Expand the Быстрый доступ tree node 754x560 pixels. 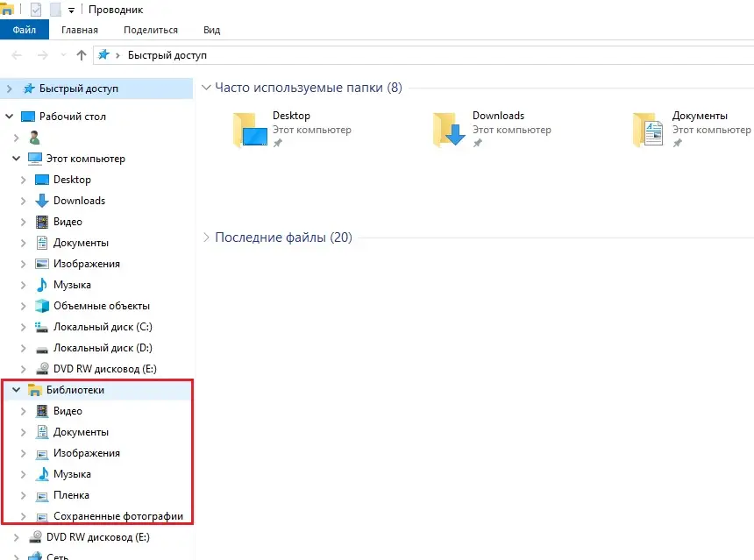(x=9, y=89)
